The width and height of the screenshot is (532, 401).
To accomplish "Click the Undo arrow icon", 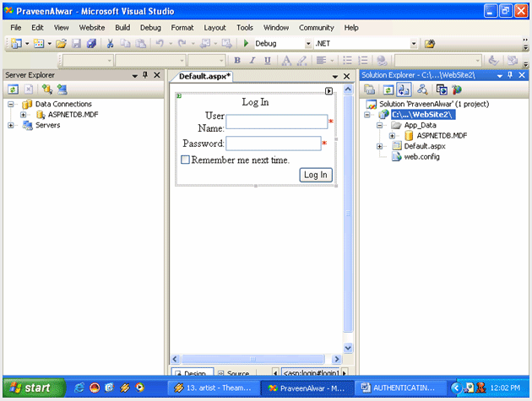I will click(160, 43).
